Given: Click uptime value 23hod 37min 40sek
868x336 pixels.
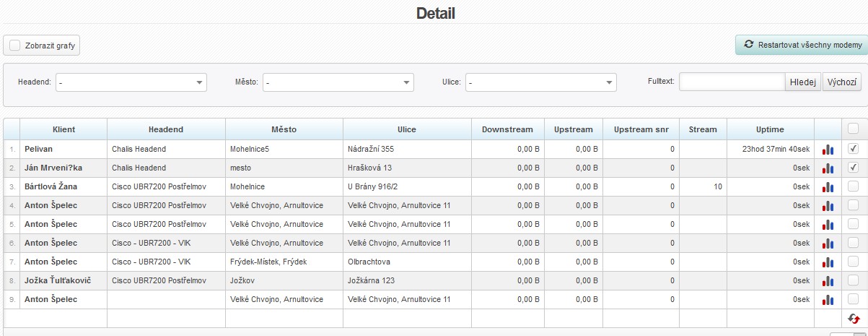Looking at the screenshot, I should [776, 149].
